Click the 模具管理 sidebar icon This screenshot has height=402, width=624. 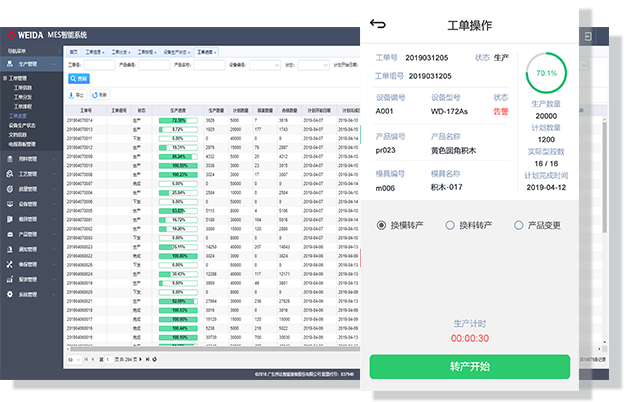(x=10, y=219)
